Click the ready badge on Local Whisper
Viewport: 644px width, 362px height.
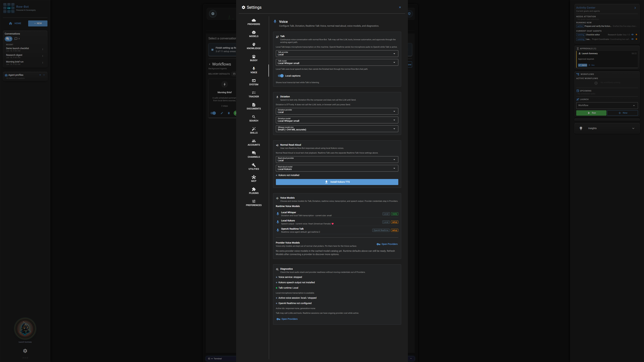click(394, 214)
